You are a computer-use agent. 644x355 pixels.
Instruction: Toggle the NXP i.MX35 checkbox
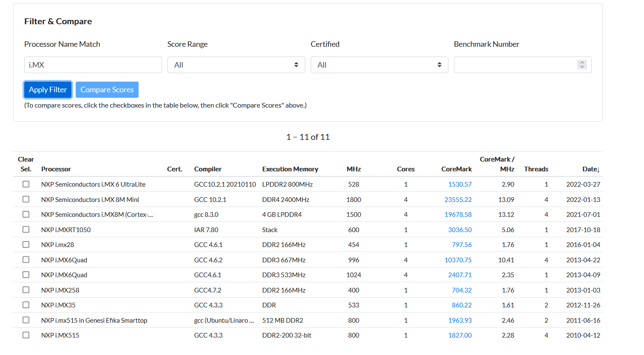[26, 305]
